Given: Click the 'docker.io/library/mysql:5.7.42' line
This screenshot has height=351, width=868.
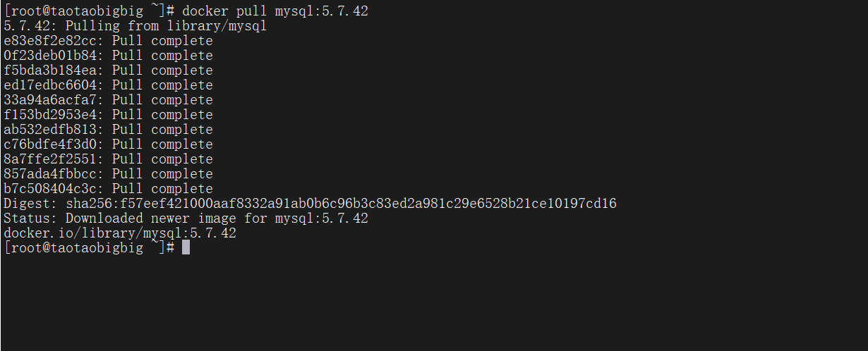Looking at the screenshot, I should (x=120, y=233).
